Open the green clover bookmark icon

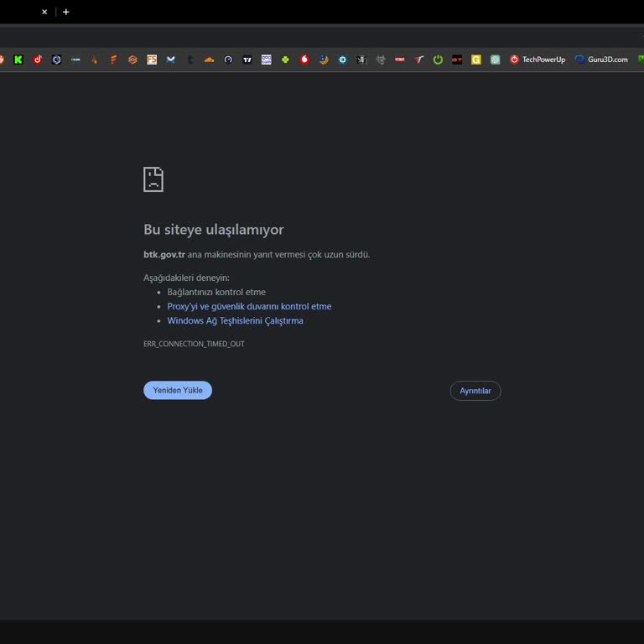285,60
